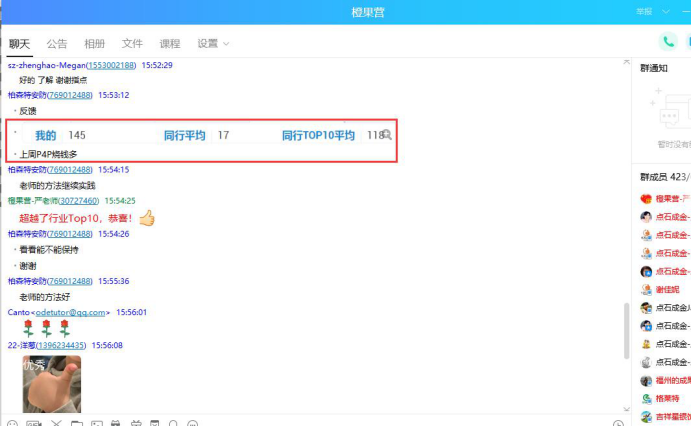Viewport: 691px width, 427px height.
Task: Open message history clock icon
Action: [618, 424]
